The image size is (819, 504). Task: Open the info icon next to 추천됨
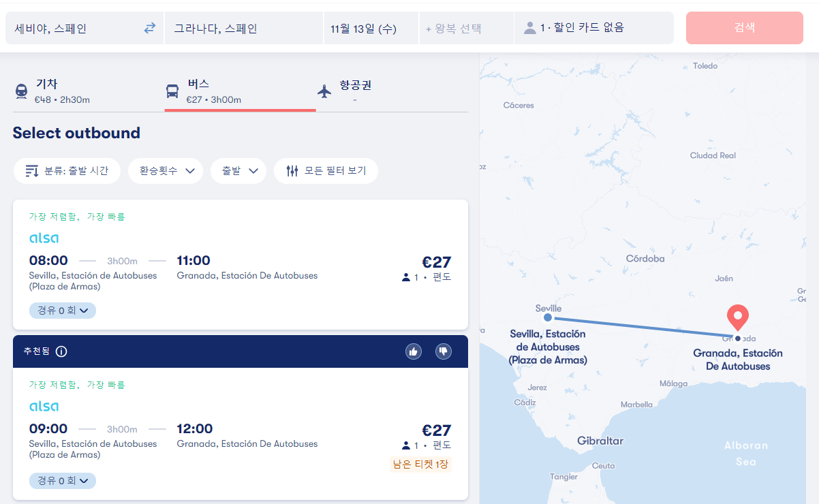[61, 351]
